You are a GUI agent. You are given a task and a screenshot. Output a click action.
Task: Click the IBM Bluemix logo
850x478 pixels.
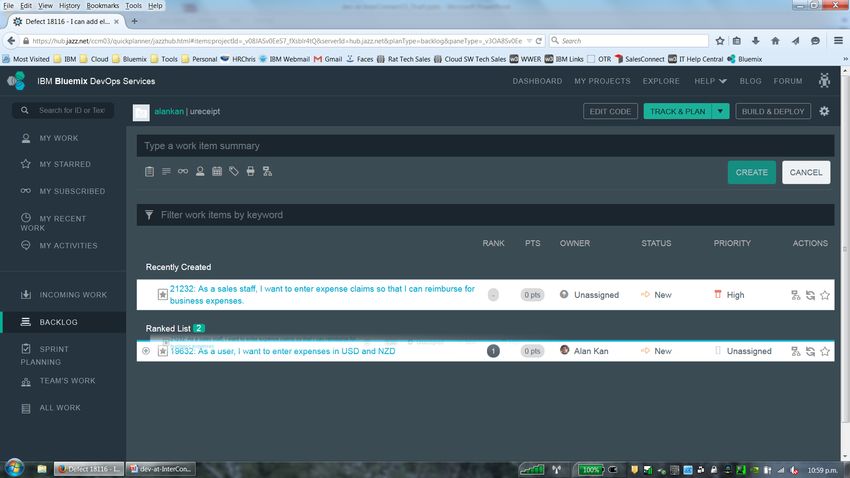(16, 81)
